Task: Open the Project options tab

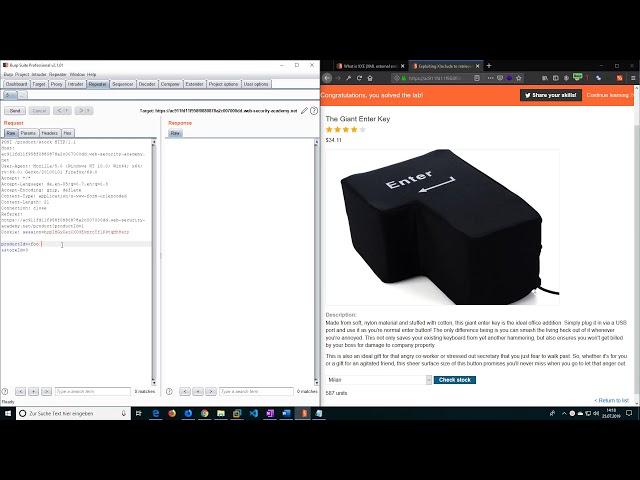Action: pyautogui.click(x=223, y=84)
